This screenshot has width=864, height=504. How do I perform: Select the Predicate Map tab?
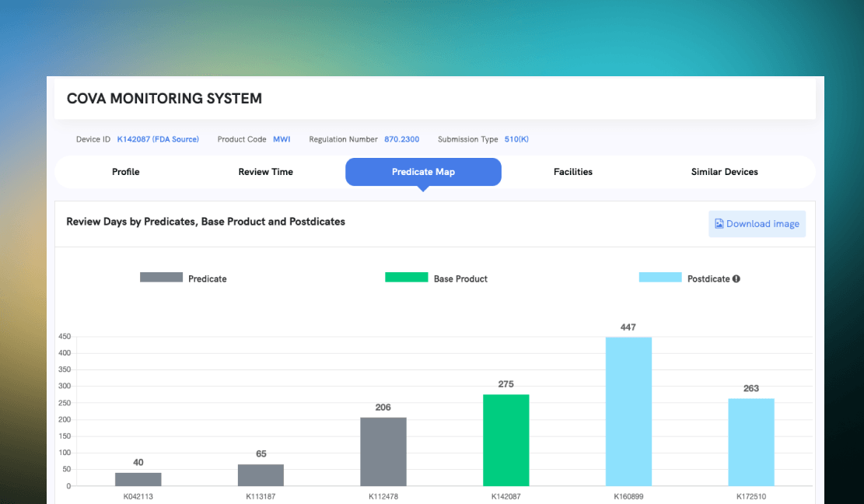[x=423, y=172]
